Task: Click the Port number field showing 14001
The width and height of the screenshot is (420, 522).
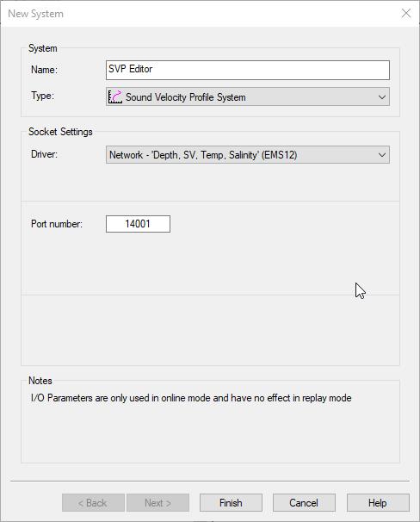Action: click(138, 224)
